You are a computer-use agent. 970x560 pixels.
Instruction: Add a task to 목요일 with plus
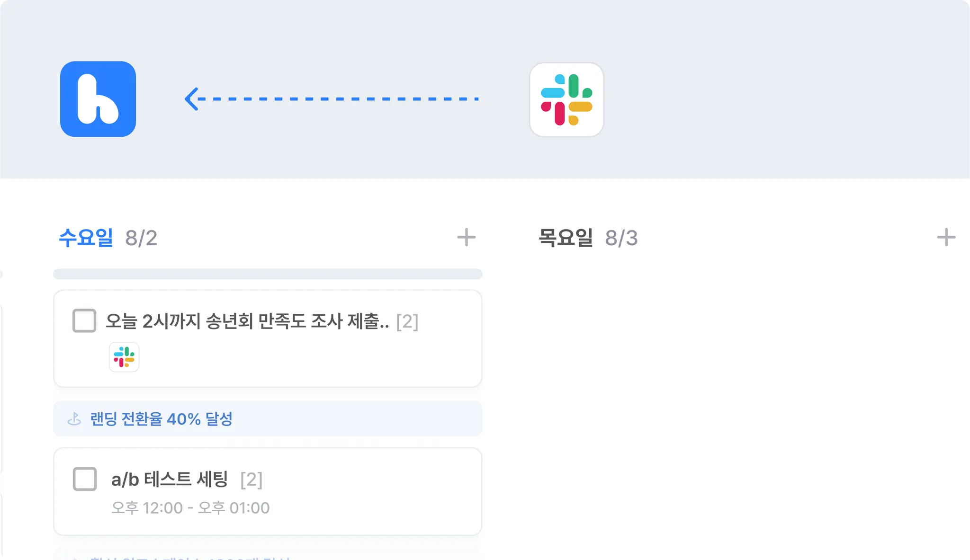click(x=946, y=237)
